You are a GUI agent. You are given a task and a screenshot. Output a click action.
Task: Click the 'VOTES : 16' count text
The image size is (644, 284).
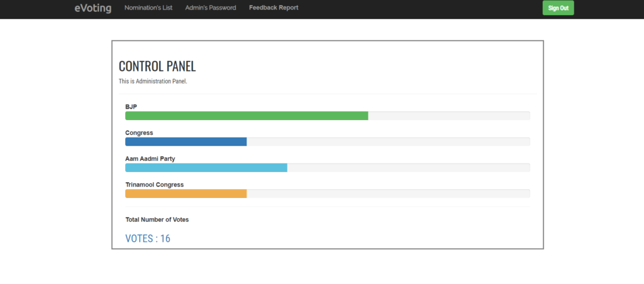pos(148,238)
